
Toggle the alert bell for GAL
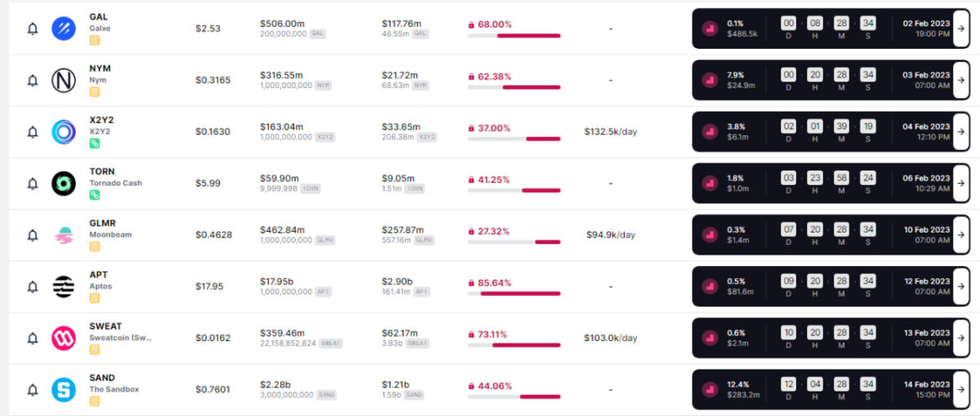pyautogui.click(x=33, y=29)
